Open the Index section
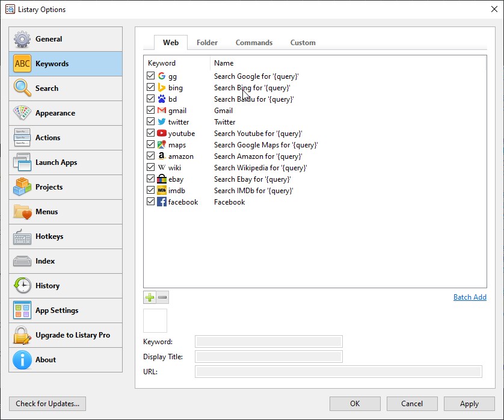This screenshot has height=420, width=504. [66, 261]
